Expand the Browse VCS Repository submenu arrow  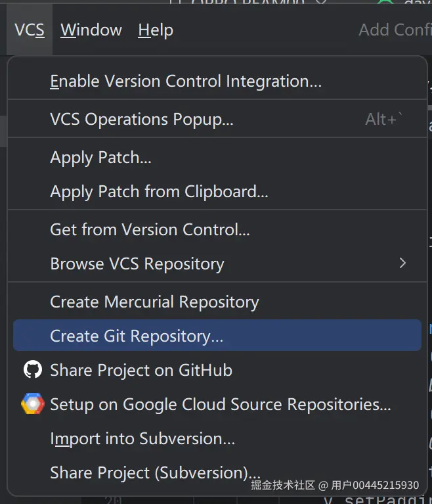[x=402, y=263]
